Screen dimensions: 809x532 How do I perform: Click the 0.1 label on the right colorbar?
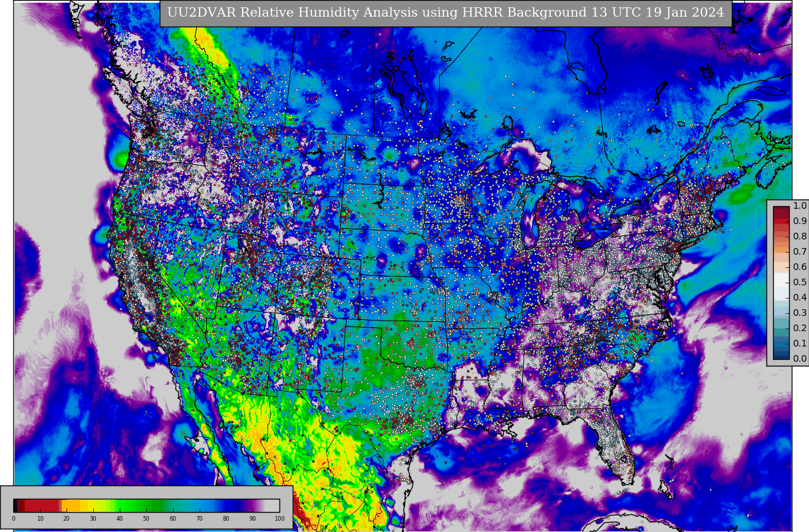pyautogui.click(x=800, y=343)
